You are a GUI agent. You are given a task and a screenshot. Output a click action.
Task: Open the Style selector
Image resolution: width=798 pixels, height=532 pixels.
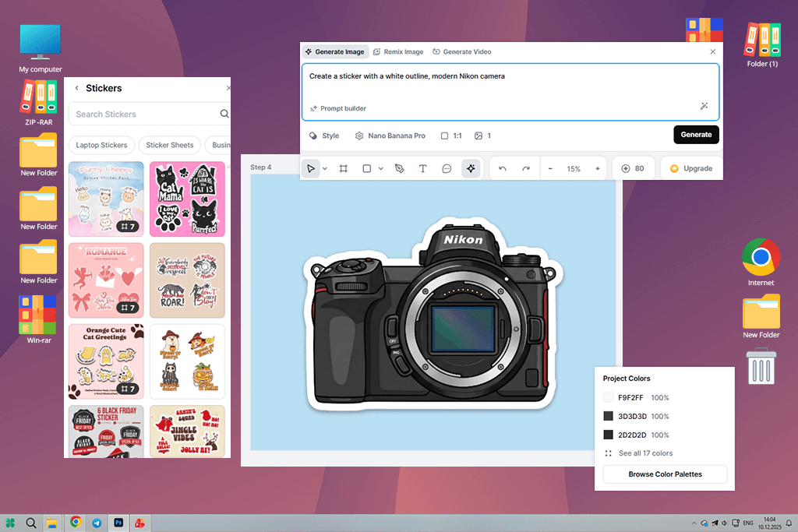click(324, 136)
